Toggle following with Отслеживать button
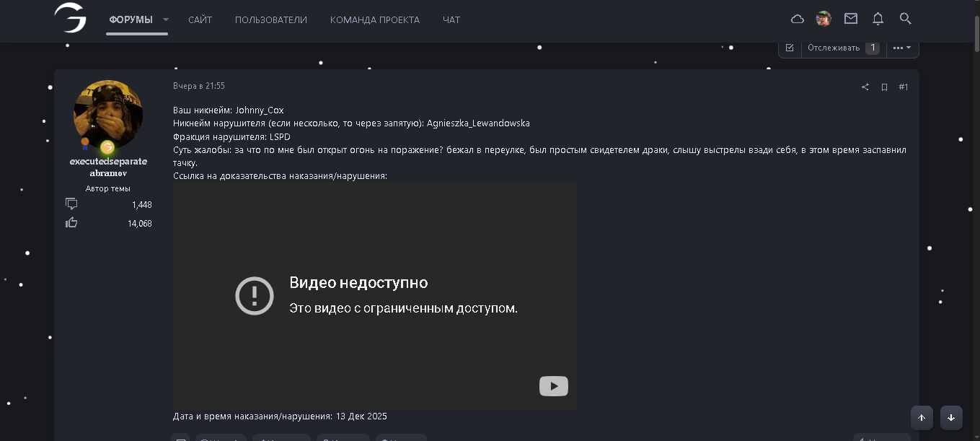 (834, 48)
